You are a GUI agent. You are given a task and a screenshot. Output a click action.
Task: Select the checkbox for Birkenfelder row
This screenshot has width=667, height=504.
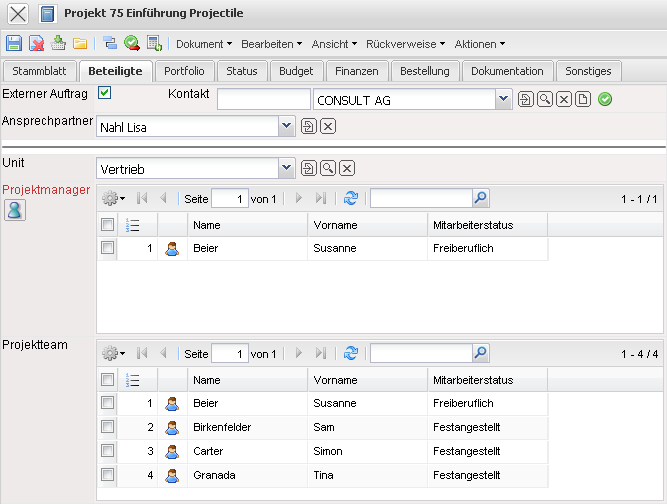(x=107, y=427)
